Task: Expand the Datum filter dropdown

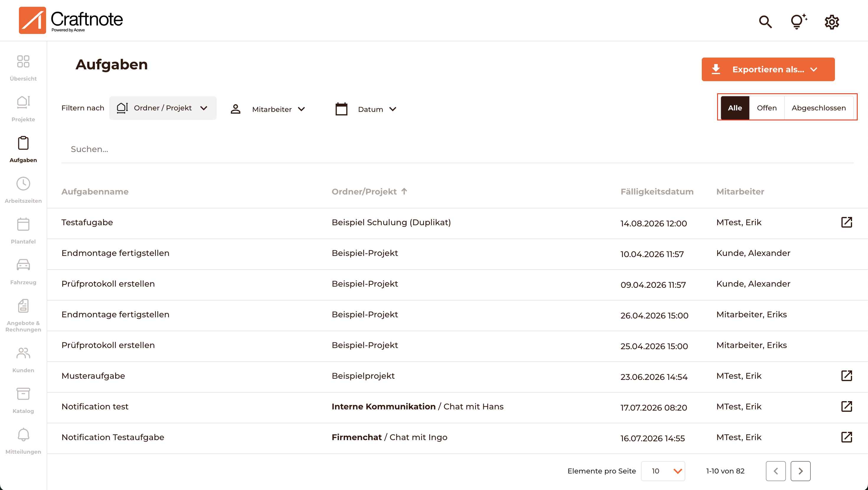Action: pos(366,109)
